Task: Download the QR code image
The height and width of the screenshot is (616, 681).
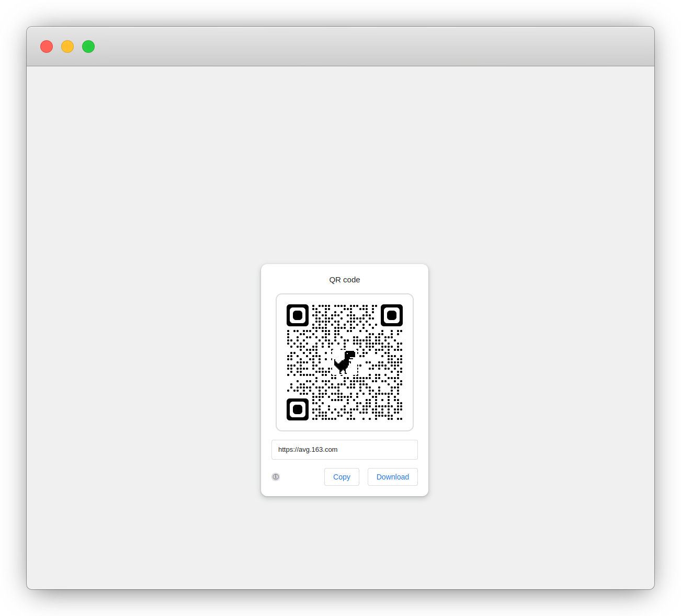Action: point(393,477)
